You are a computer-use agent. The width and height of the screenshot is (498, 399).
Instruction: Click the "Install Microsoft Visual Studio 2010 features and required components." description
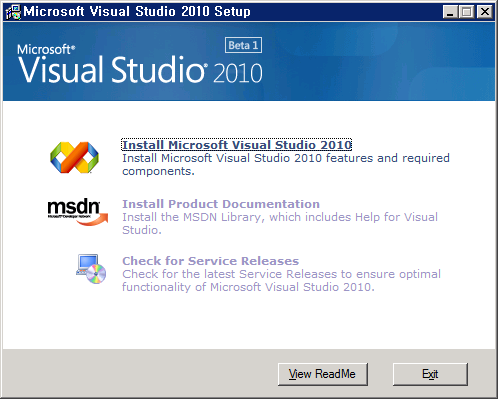point(286,164)
